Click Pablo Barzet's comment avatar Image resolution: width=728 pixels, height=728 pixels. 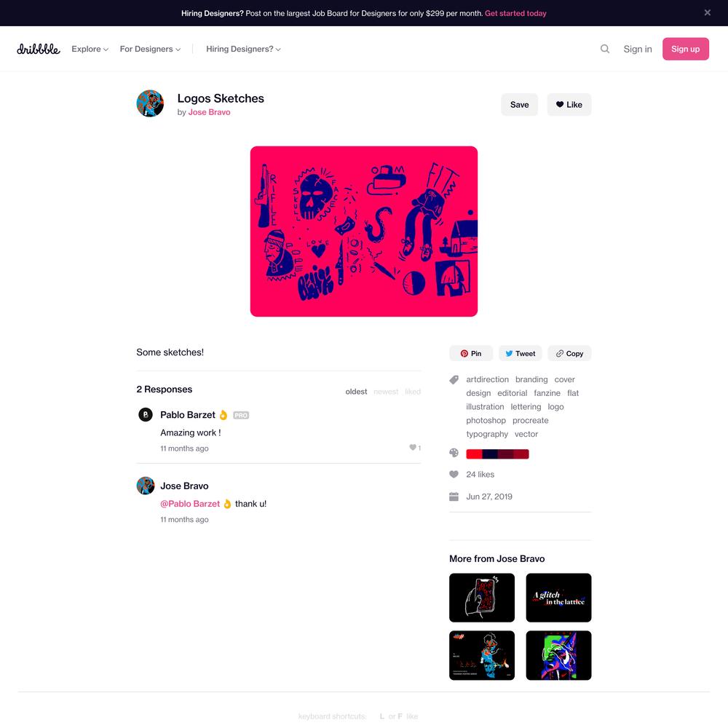click(x=146, y=414)
